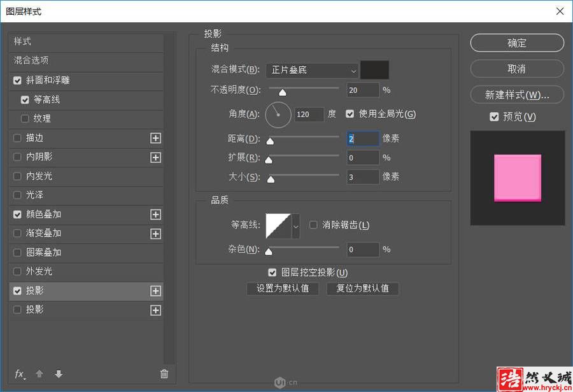
Task: Click plus icon on the highlighted 投影 row
Action: [156, 291]
